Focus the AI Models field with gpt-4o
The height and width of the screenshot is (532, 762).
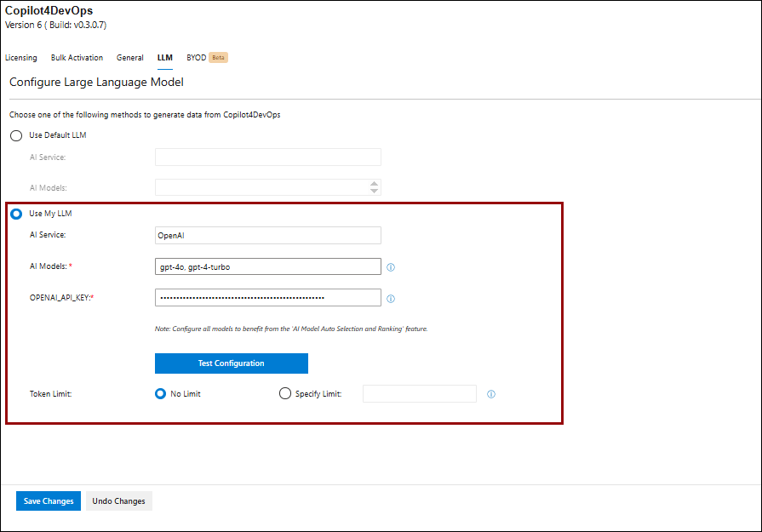coord(267,267)
